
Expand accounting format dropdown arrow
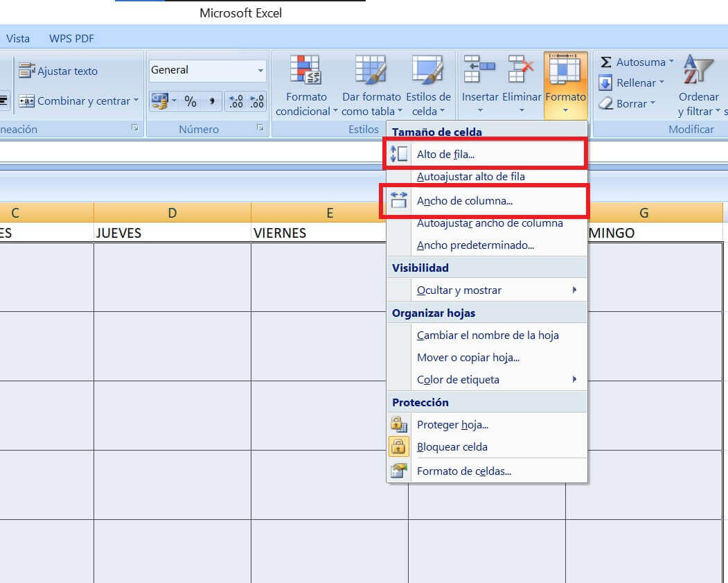click(x=174, y=101)
